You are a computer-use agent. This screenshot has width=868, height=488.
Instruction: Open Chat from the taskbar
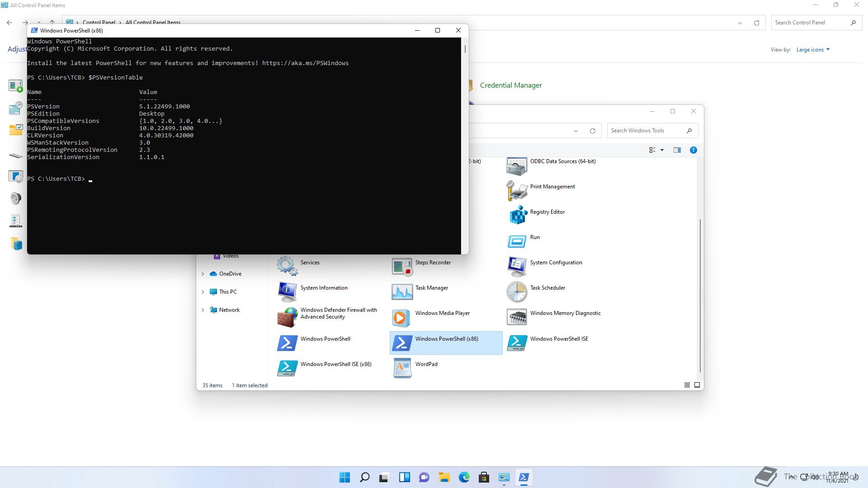(424, 477)
